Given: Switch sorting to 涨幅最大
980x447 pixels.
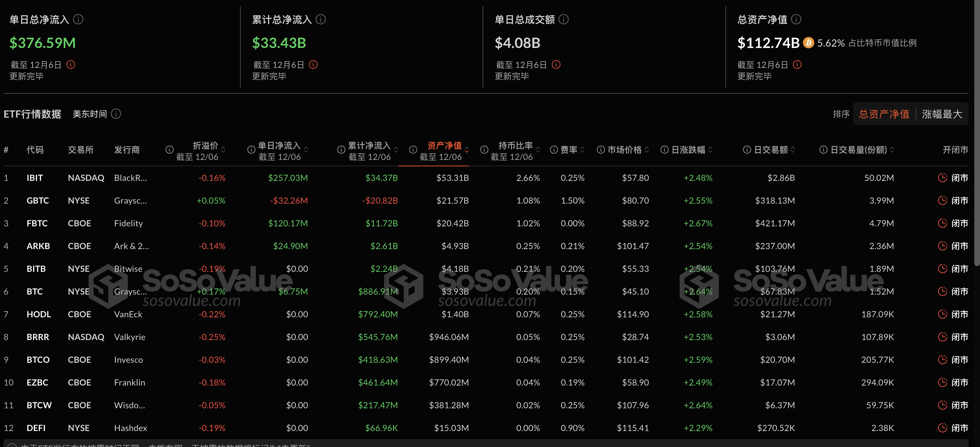Looking at the screenshot, I should pos(941,114).
